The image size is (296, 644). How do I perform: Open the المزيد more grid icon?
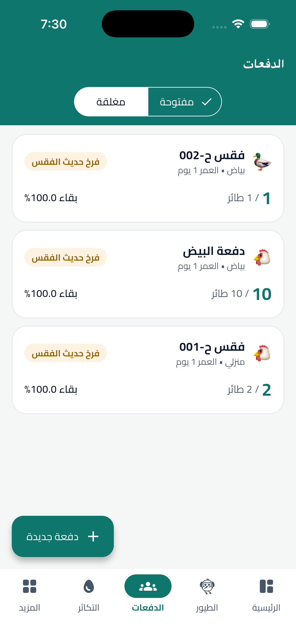29,586
